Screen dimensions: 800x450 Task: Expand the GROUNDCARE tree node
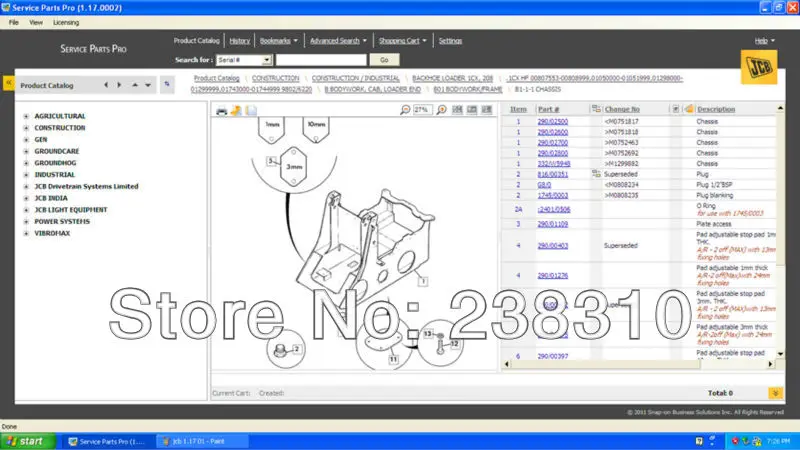pyautogui.click(x=26, y=152)
